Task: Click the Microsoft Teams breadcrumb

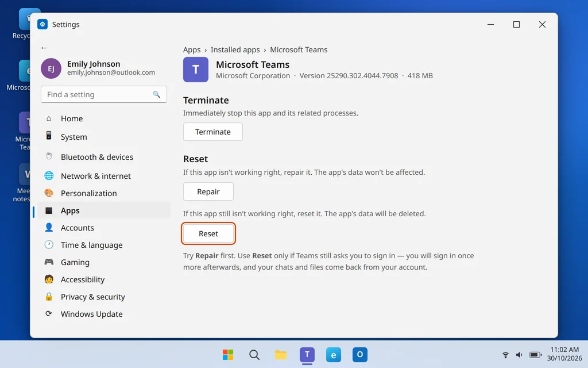Action: tap(299, 49)
